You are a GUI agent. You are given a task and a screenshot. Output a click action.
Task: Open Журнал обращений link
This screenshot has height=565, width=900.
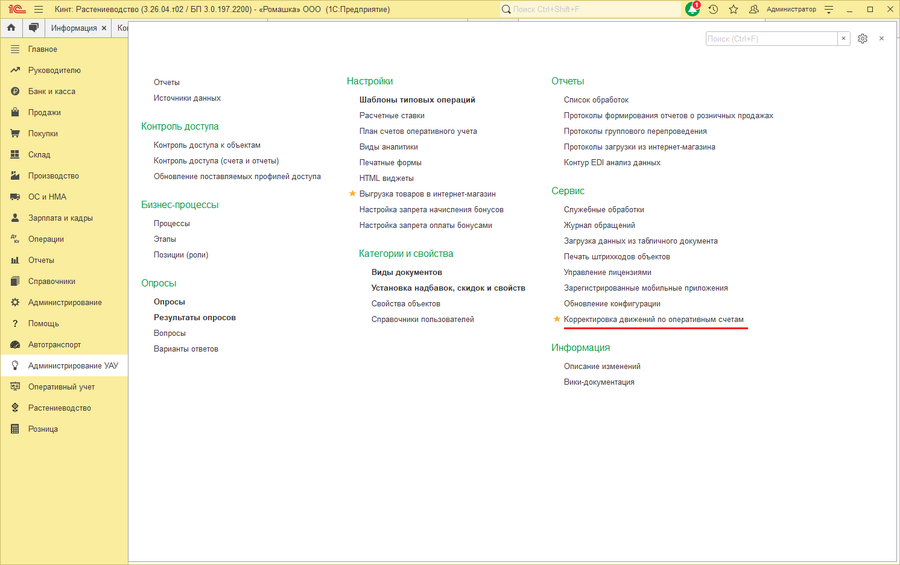[x=599, y=225]
